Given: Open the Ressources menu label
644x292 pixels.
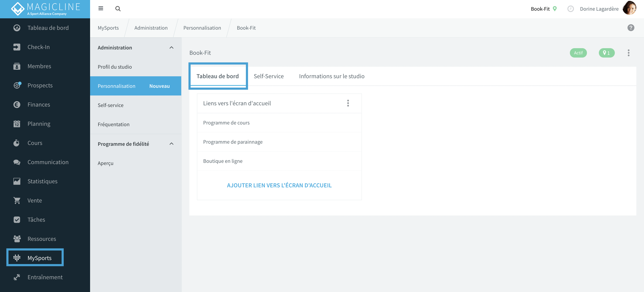Looking at the screenshot, I should pos(42,239).
